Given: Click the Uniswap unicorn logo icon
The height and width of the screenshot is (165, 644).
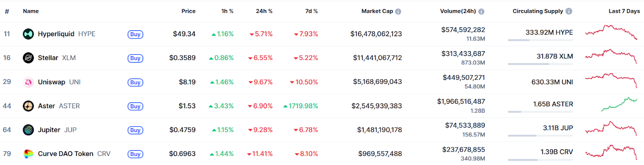Looking at the screenshot, I should pyautogui.click(x=28, y=82).
